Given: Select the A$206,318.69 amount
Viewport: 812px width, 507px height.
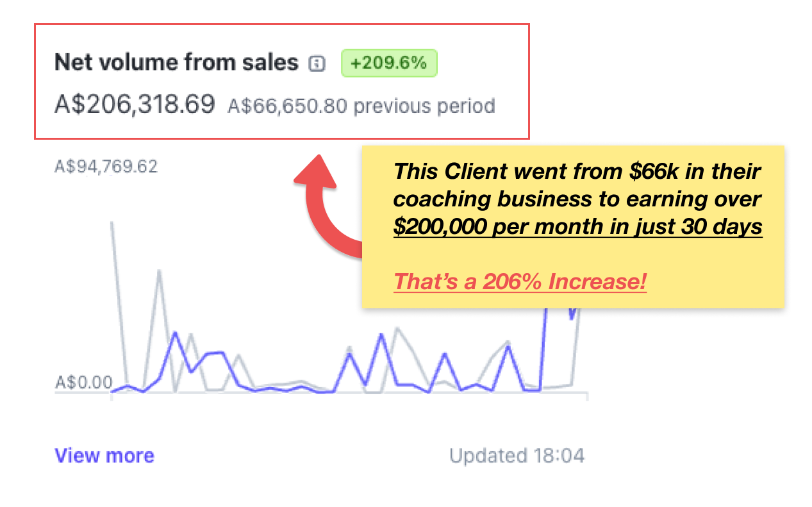Looking at the screenshot, I should click(135, 104).
